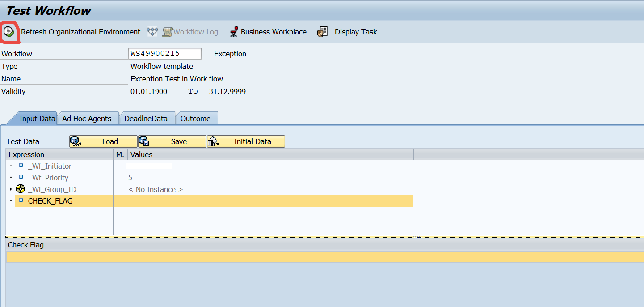The height and width of the screenshot is (307, 644).
Task: Open the Workflow Log
Action: click(196, 32)
